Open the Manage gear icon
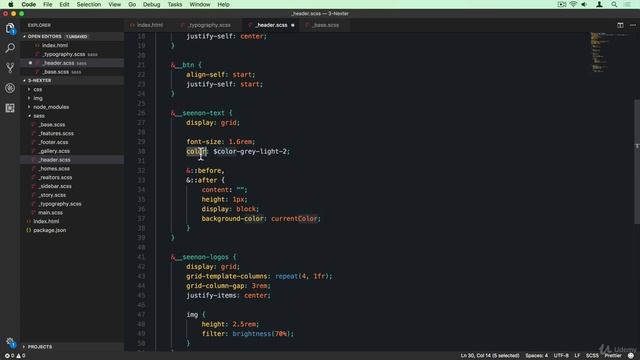The image size is (640, 360). pyautogui.click(x=10, y=343)
